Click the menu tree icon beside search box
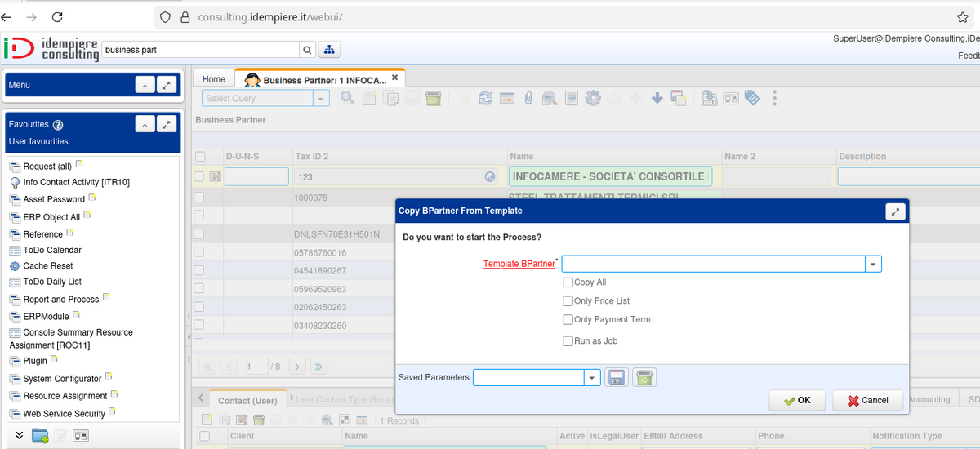The width and height of the screenshot is (980, 449). (x=329, y=50)
